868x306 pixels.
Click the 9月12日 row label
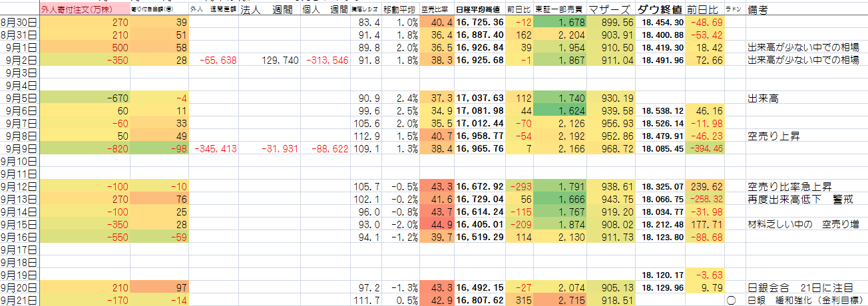[x=19, y=186]
